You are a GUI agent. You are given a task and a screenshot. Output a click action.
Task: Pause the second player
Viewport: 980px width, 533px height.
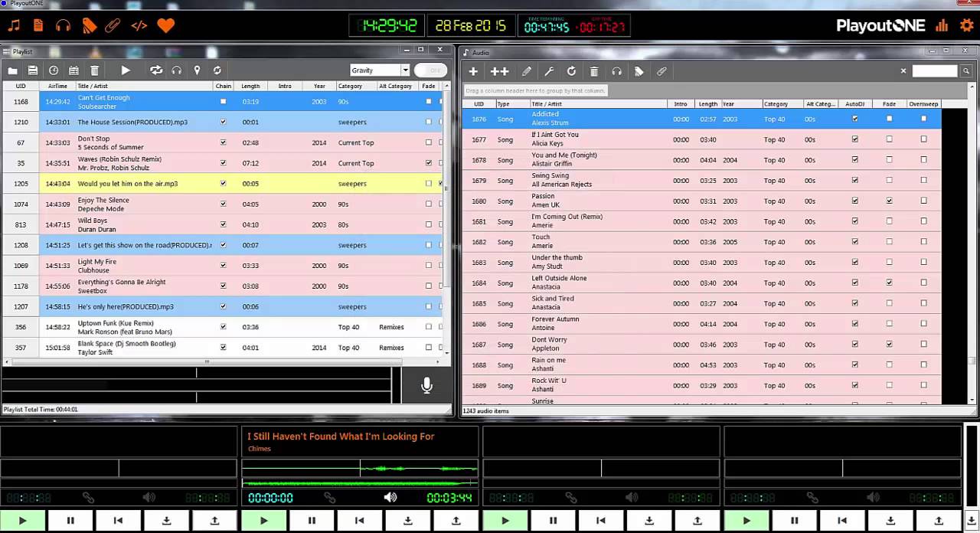[312, 521]
